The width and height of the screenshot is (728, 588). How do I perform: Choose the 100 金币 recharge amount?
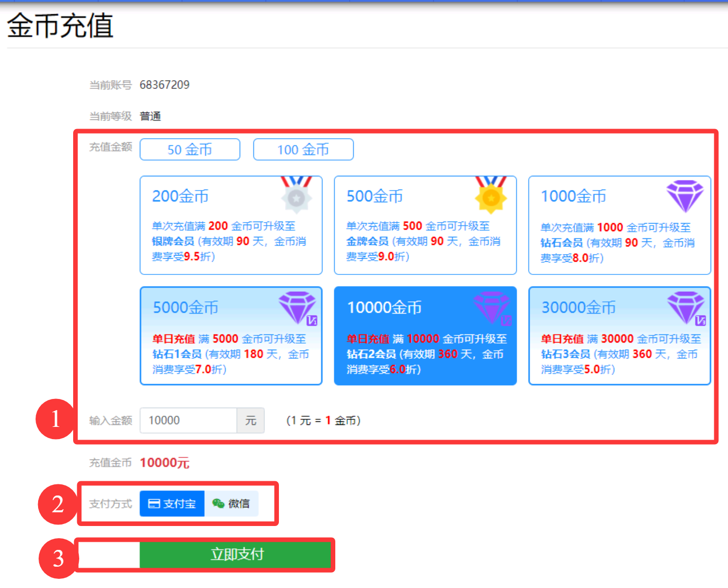pyautogui.click(x=303, y=149)
